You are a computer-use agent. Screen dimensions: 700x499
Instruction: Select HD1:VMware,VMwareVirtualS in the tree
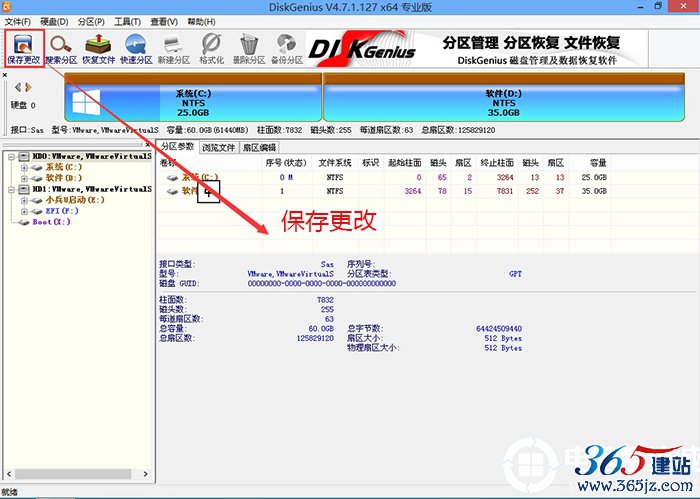point(92,189)
